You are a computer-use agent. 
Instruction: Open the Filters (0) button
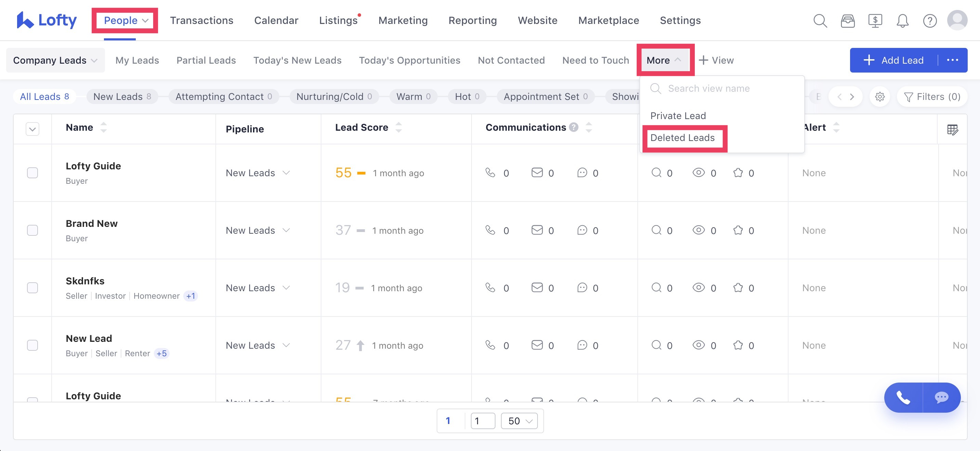click(932, 97)
